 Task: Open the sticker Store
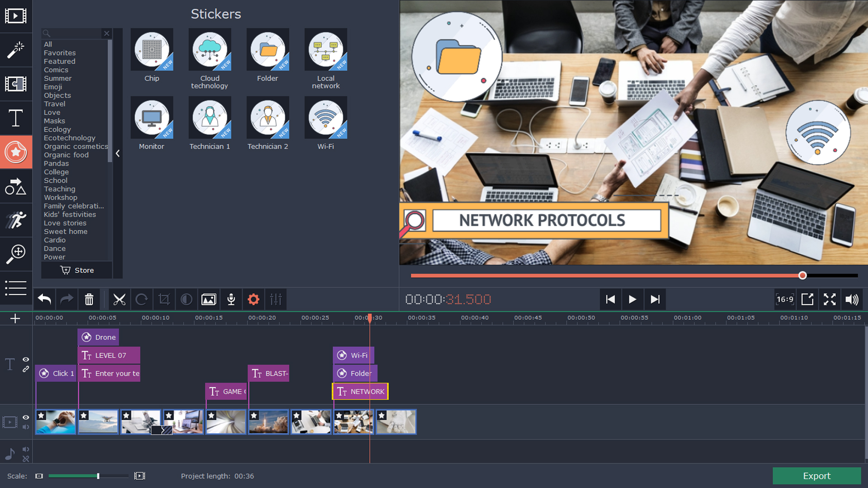(76, 270)
